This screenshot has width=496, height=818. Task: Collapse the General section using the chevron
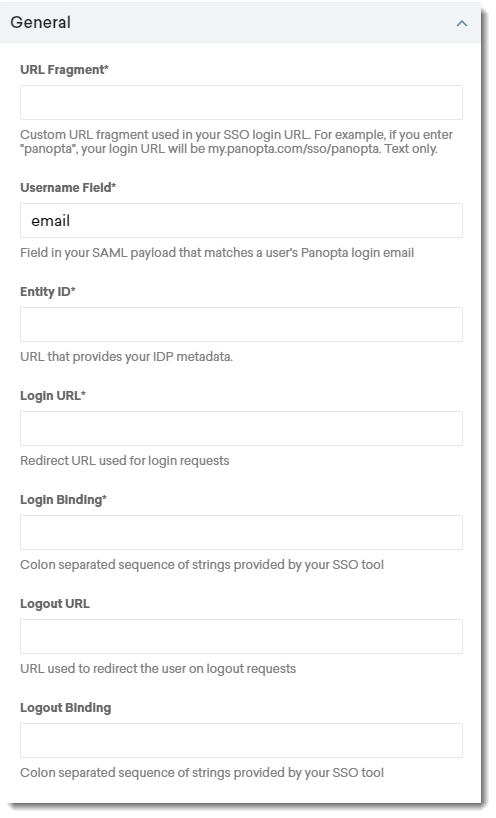(x=462, y=23)
